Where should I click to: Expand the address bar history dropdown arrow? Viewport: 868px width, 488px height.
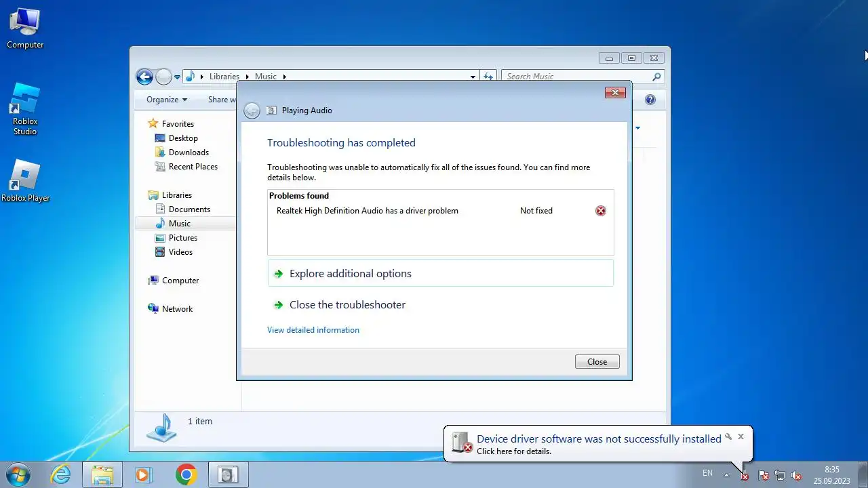473,77
